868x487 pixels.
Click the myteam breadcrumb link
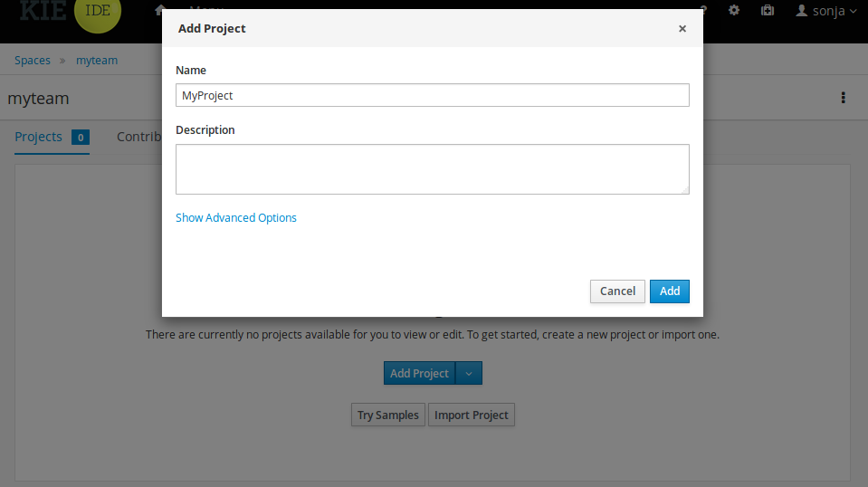coord(97,61)
